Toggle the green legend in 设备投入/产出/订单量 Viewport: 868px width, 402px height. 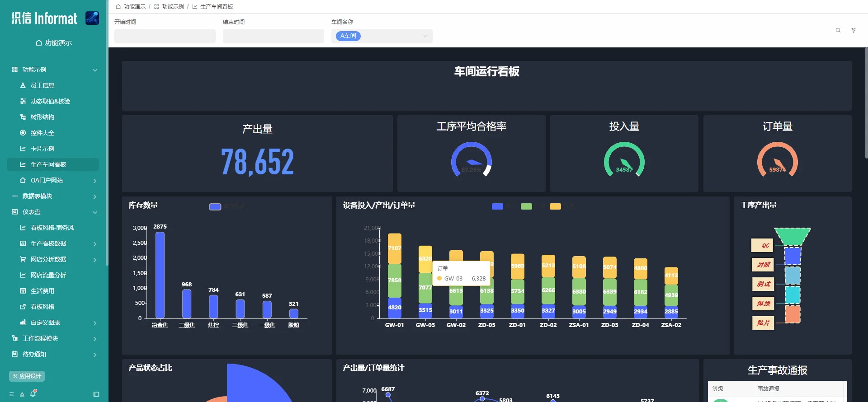526,206
